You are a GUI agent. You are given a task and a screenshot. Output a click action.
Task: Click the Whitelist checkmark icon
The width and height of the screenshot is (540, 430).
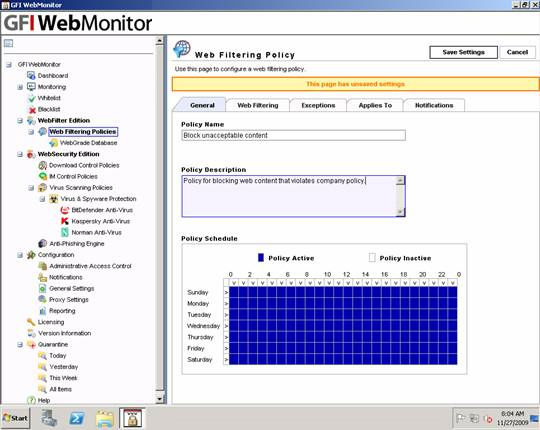click(x=32, y=98)
